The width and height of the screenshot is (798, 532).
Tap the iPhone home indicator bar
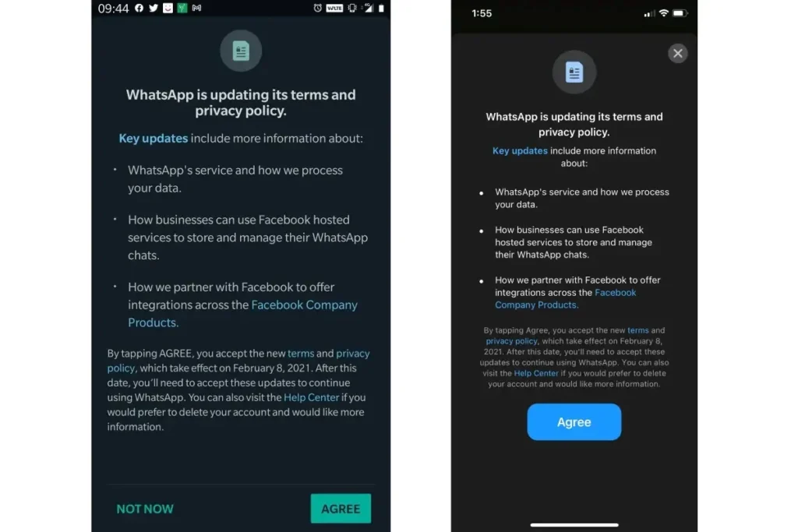(574, 525)
